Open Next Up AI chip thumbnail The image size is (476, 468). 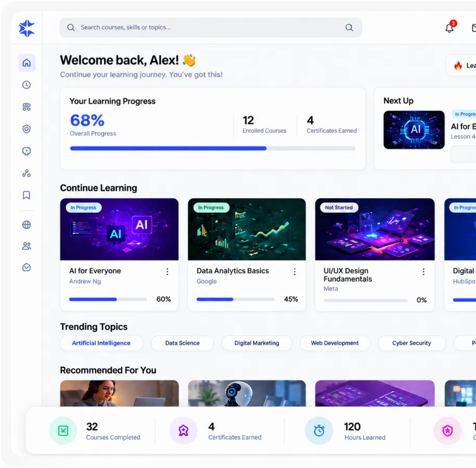[x=414, y=130]
